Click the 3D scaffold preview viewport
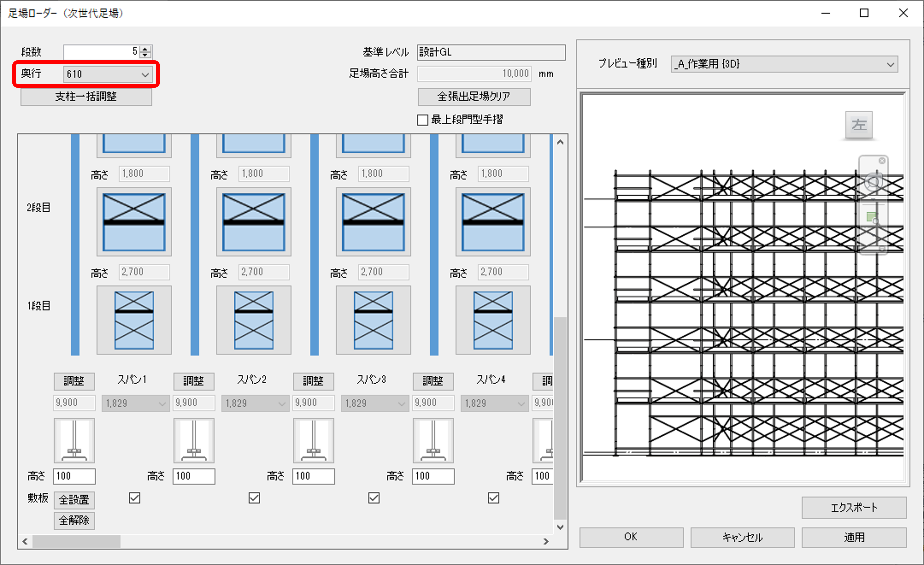Viewport: 924px width, 565px height. (x=743, y=288)
